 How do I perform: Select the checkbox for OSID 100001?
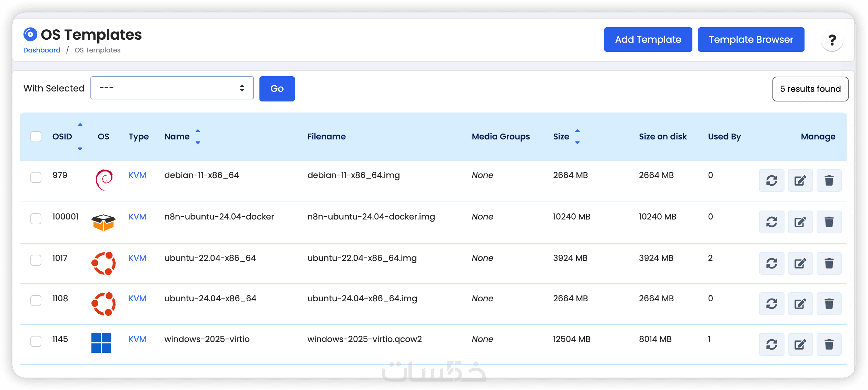click(x=36, y=219)
